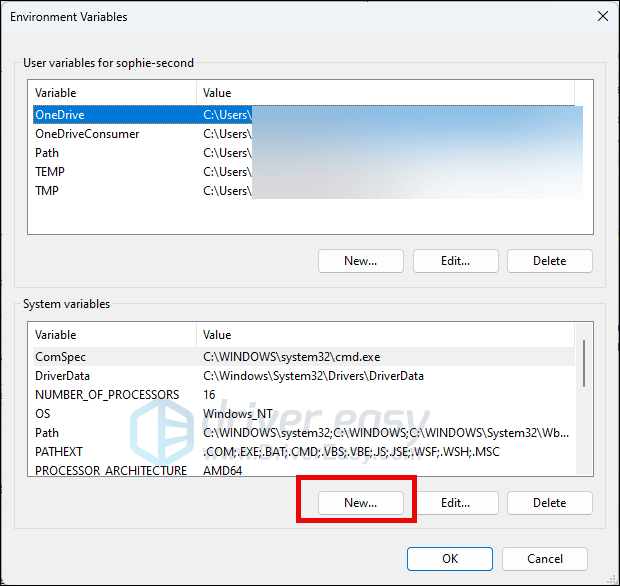The height and width of the screenshot is (586, 620).
Task: Click Edit under System variables
Action: 455,502
